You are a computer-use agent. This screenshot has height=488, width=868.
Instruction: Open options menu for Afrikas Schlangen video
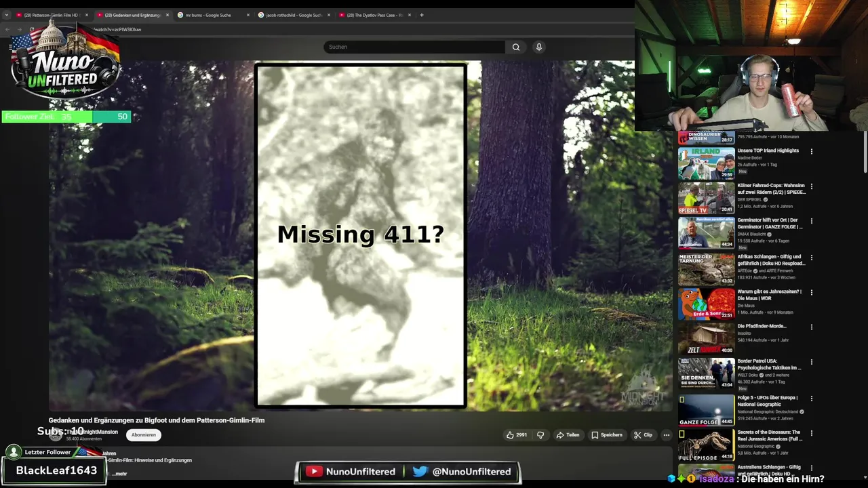point(811,257)
